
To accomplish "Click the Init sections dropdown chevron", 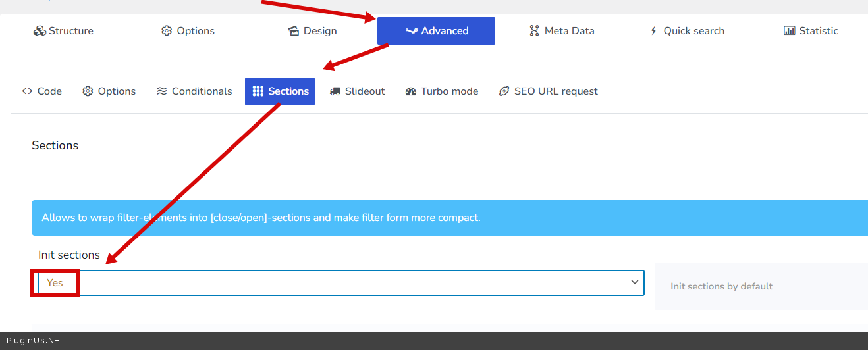I will [634, 282].
